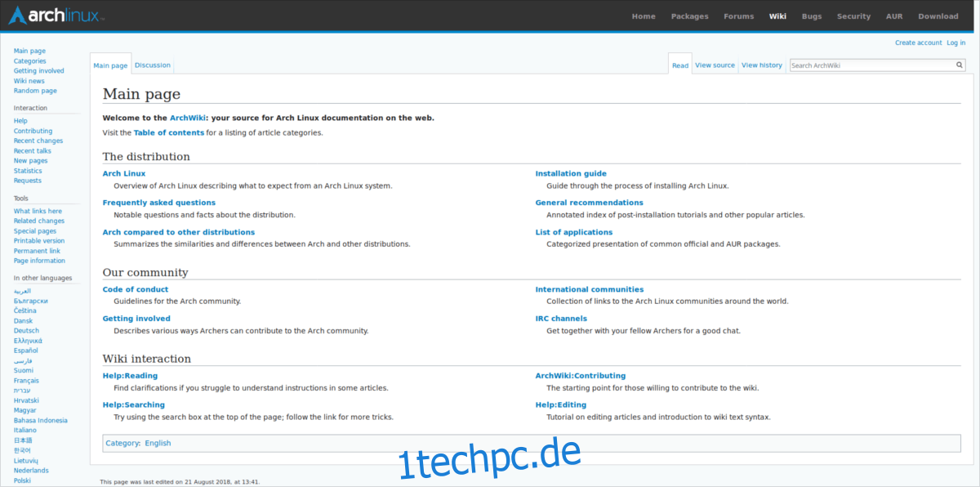
Task: Open the Forums navigation item
Action: click(739, 16)
